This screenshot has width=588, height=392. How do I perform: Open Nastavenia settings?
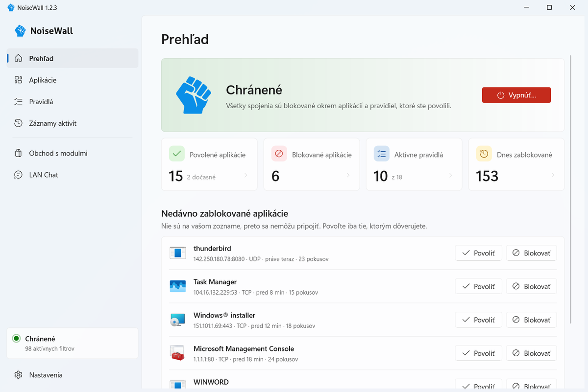73,375
